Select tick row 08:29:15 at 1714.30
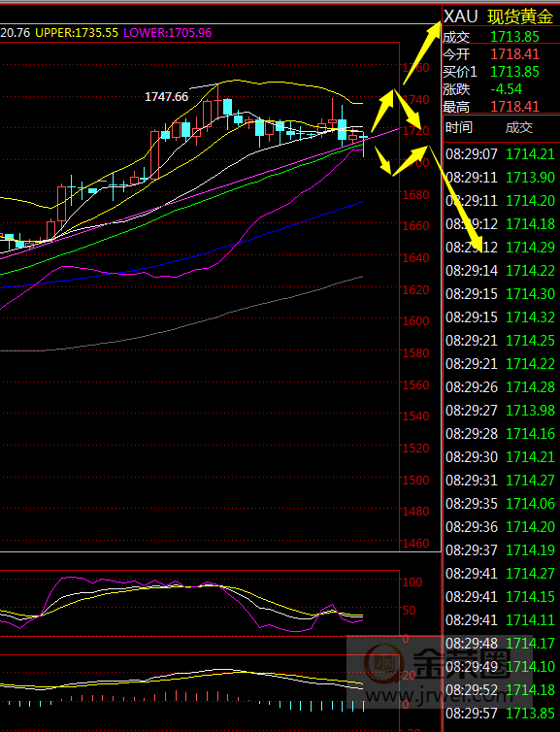 click(500, 293)
